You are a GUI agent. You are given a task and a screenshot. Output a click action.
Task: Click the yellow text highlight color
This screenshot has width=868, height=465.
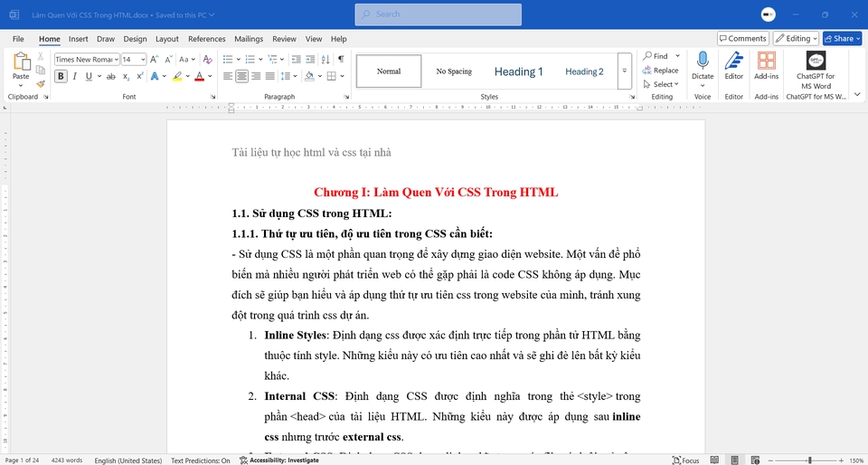click(x=177, y=76)
